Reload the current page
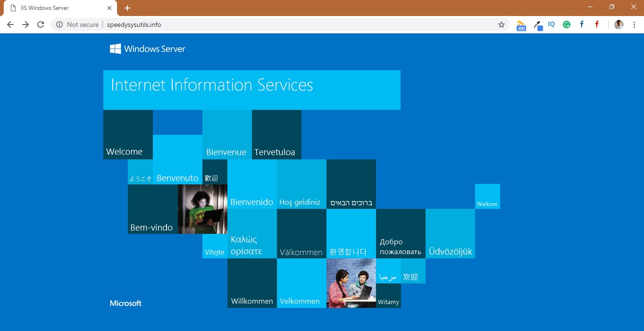Screen dimensions: 644x331 tap(41, 25)
